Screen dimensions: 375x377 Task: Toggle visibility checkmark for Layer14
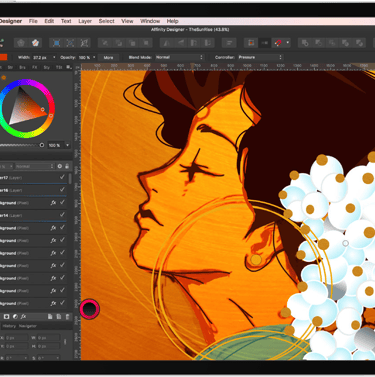(x=62, y=215)
